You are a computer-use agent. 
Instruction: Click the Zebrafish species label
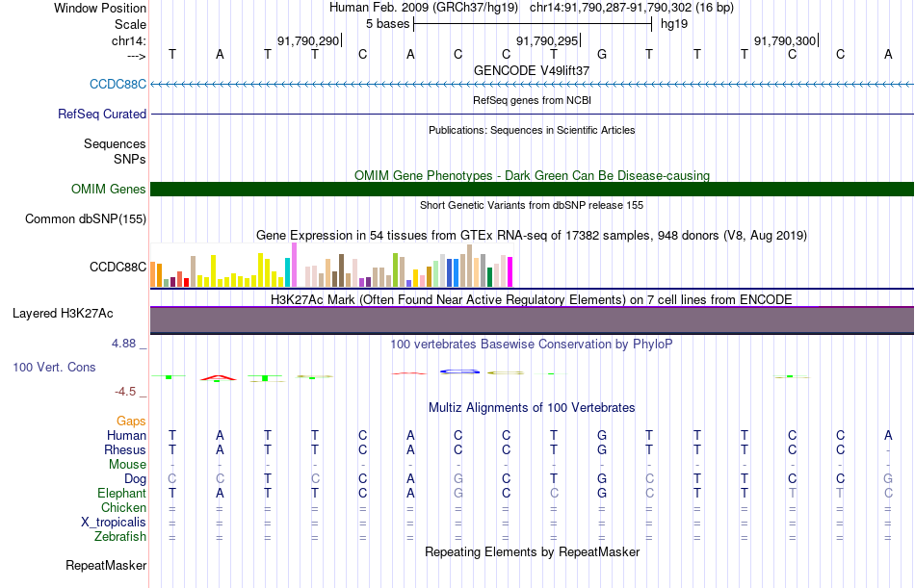click(120, 536)
